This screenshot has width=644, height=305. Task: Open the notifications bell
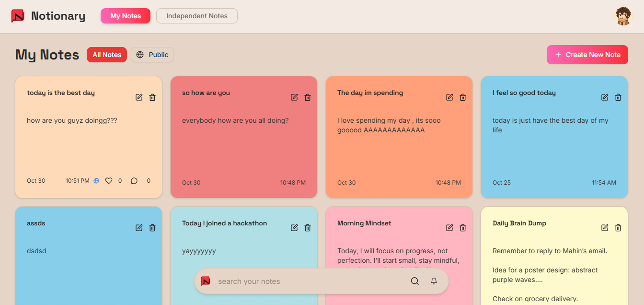pos(434,281)
